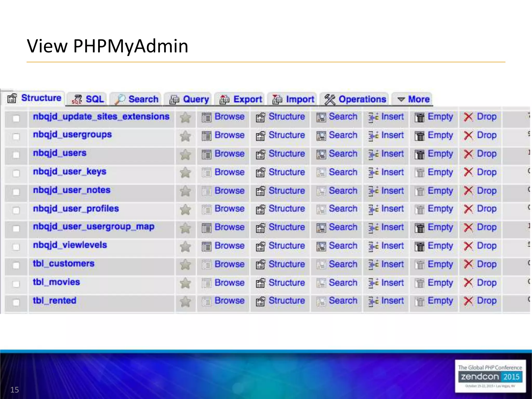Click favorite star for nbqjd_users table
The image size is (532, 399).
pos(185,154)
